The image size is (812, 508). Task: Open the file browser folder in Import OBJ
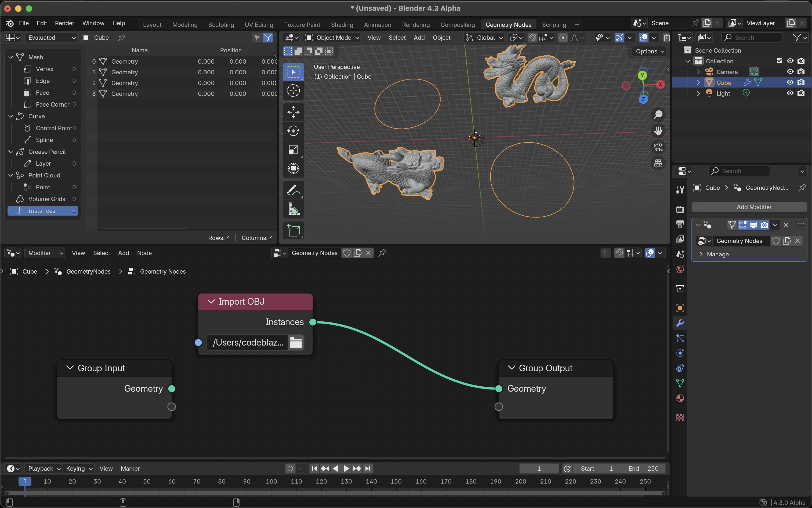click(x=296, y=342)
